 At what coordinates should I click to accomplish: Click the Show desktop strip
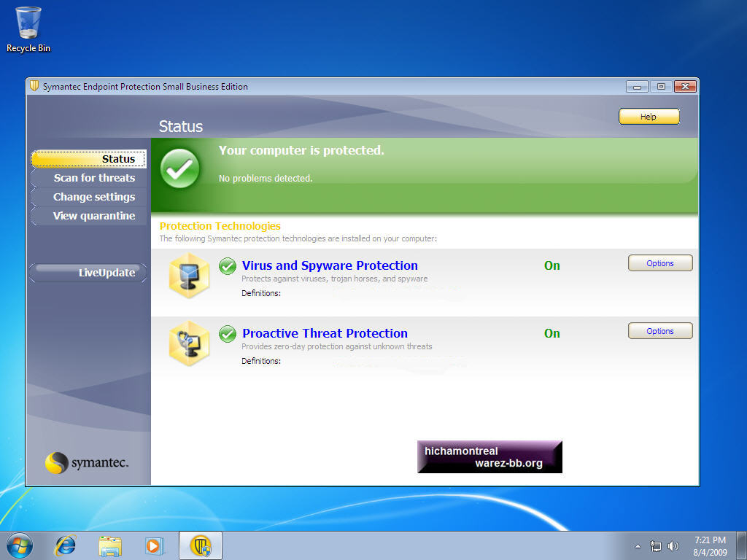pos(742,545)
